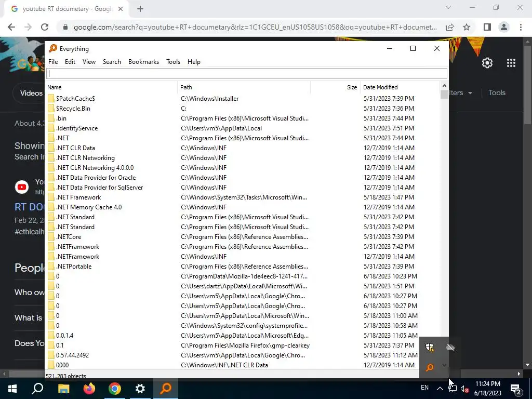Click path C:\Users\vm5\AppData\Local for .IdentityService
The image size is (532, 399).
pos(221,128)
